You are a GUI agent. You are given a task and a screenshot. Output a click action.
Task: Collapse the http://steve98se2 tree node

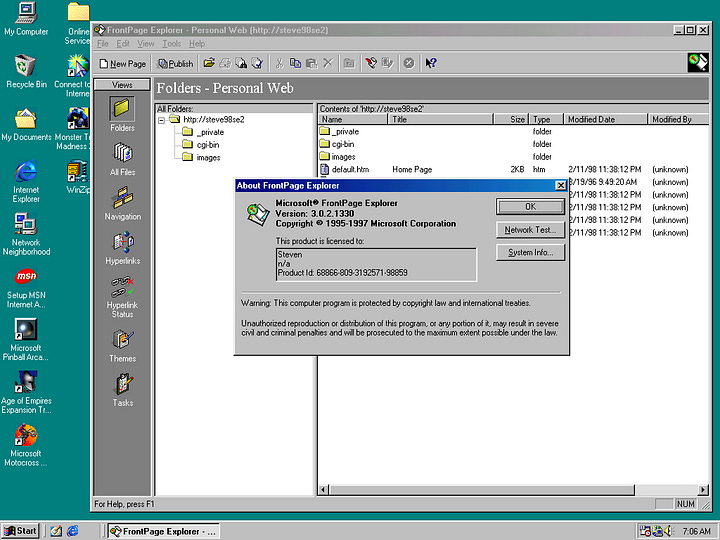(161, 120)
